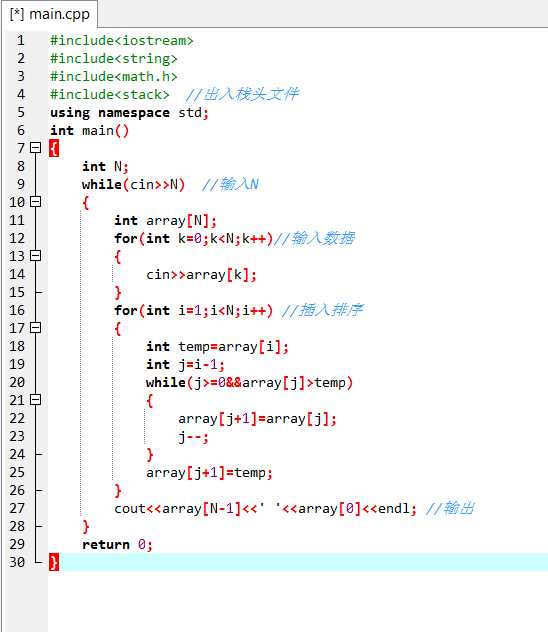
Task: Click 'for(int i=1;i<N;i++)' on line 16
Action: pos(193,311)
